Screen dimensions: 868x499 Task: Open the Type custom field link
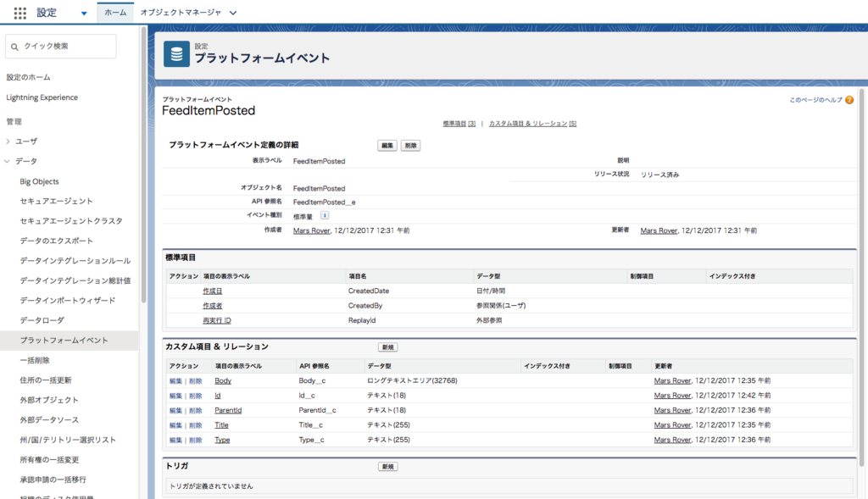(x=222, y=441)
